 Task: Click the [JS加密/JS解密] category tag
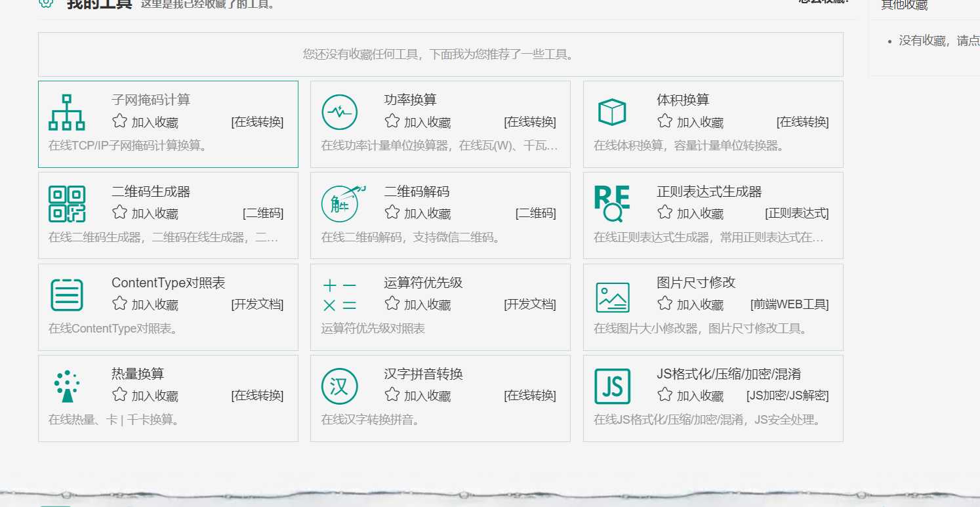pyautogui.click(x=788, y=395)
